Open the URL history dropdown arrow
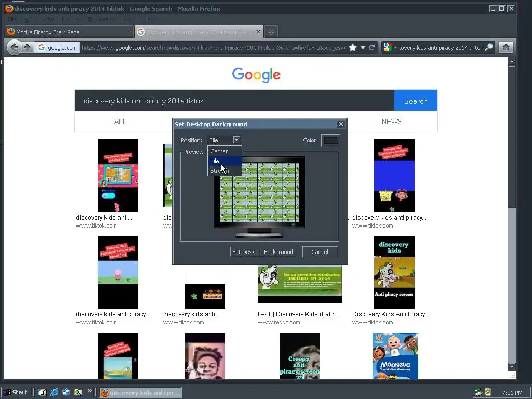532x399 pixels. tap(363, 47)
